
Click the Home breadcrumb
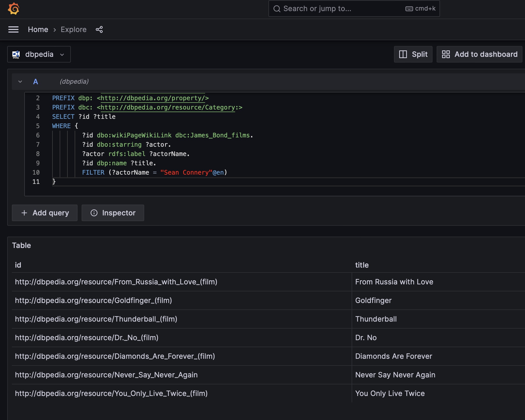pos(38,29)
